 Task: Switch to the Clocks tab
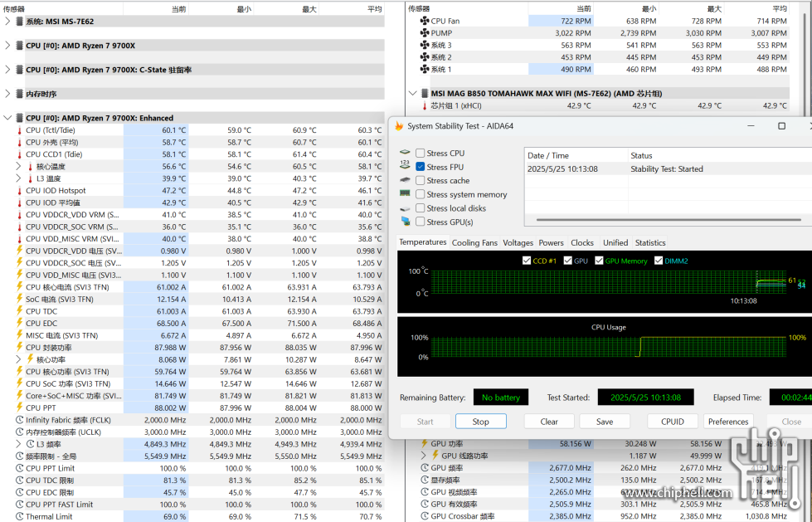582,242
